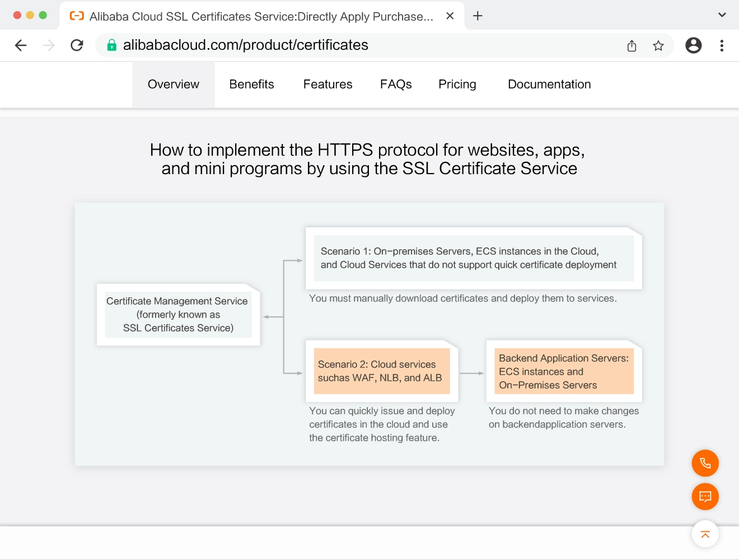Screen dimensions: 739x560
Task: Open the Chrome three-dot menu
Action: pyautogui.click(x=722, y=45)
